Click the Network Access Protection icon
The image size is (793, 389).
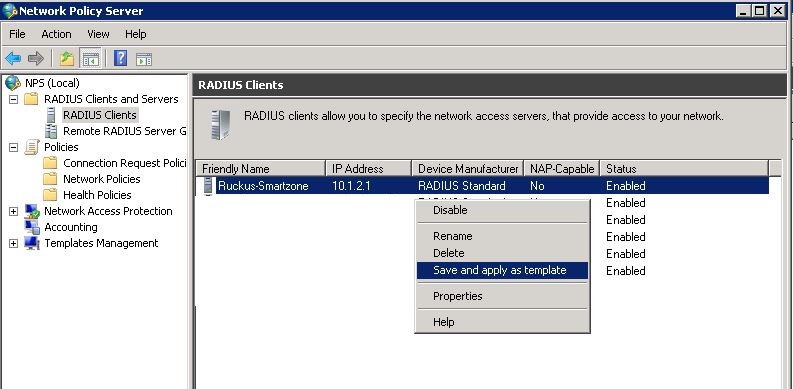32,211
